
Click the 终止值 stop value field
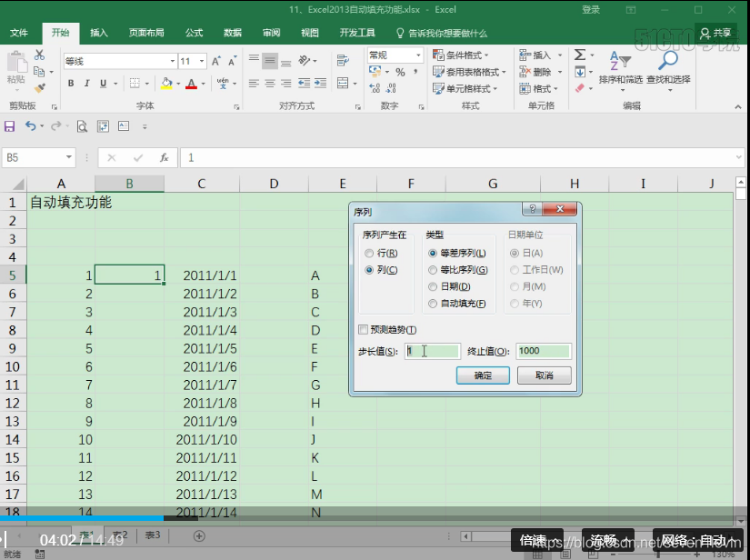tap(544, 351)
